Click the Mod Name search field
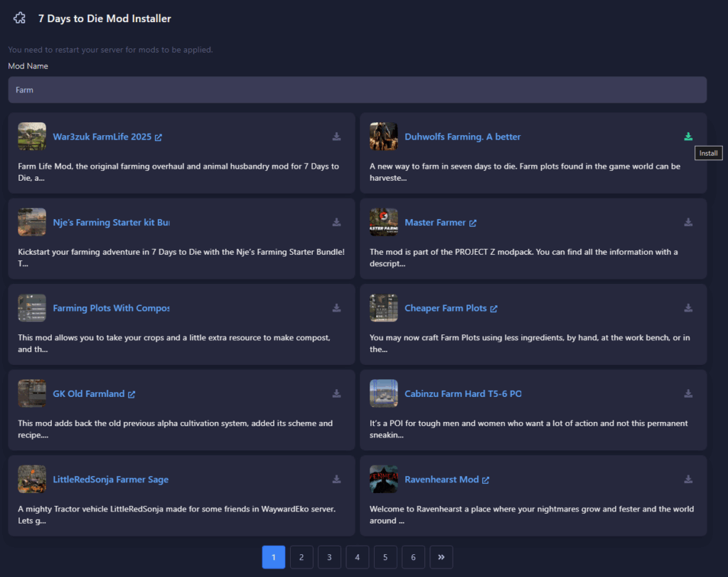The image size is (728, 577). coord(357,90)
